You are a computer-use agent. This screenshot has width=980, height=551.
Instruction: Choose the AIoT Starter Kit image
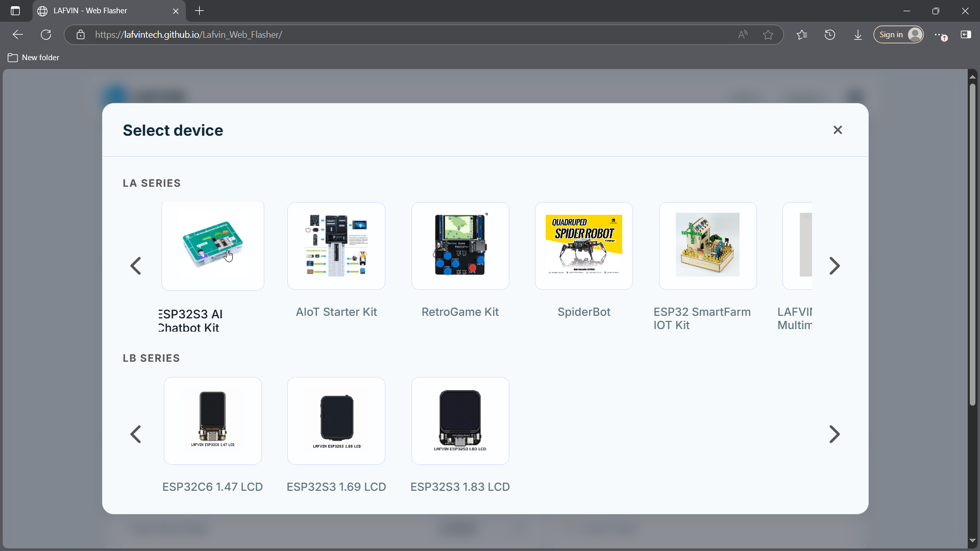336,246
